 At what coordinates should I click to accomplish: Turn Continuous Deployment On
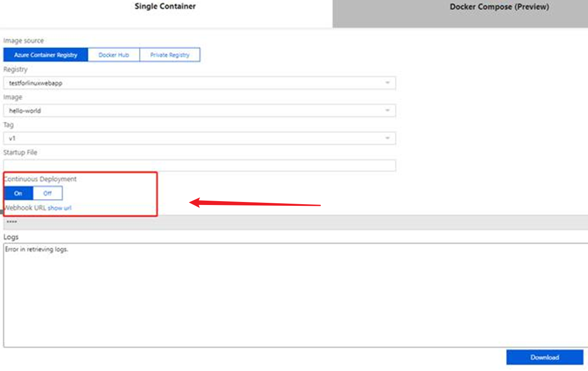coord(18,193)
